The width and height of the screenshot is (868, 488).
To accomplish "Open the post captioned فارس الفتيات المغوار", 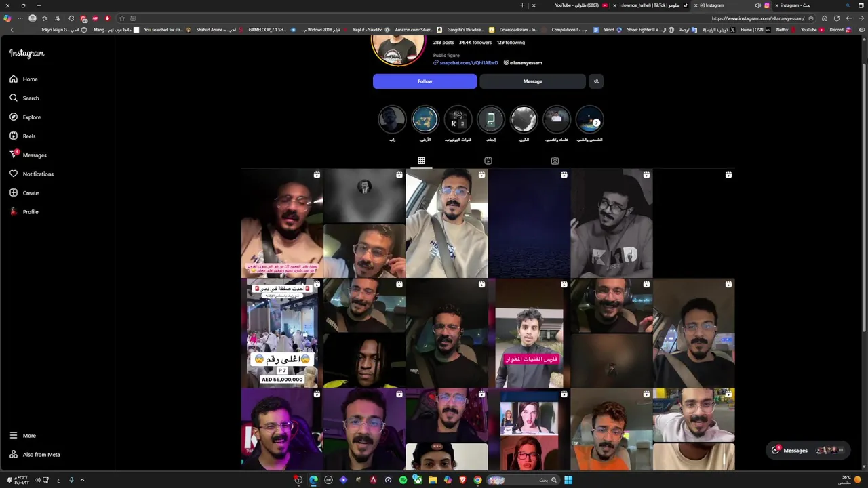I will pos(529,333).
